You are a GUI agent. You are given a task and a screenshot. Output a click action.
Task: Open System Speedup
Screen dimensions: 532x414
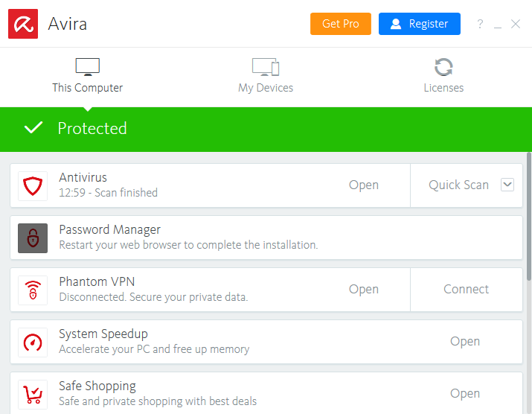pos(465,342)
